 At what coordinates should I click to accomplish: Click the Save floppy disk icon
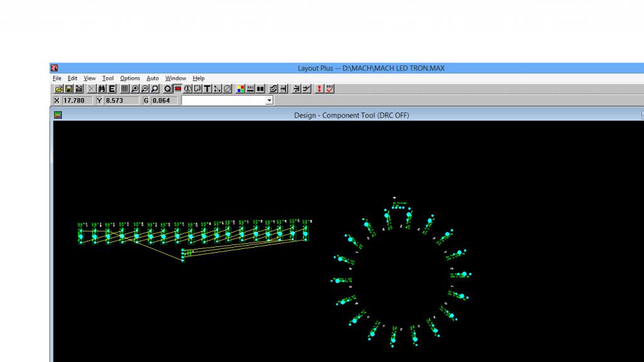pyautogui.click(x=69, y=89)
